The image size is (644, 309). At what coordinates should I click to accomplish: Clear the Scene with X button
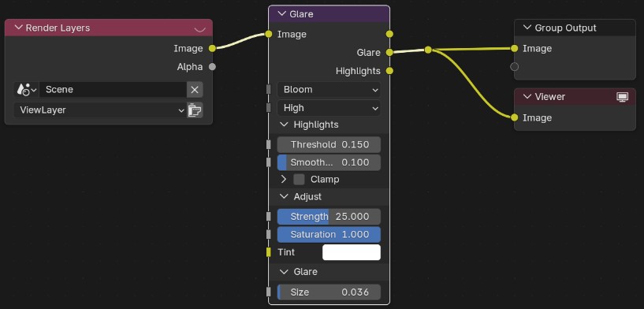(x=195, y=90)
